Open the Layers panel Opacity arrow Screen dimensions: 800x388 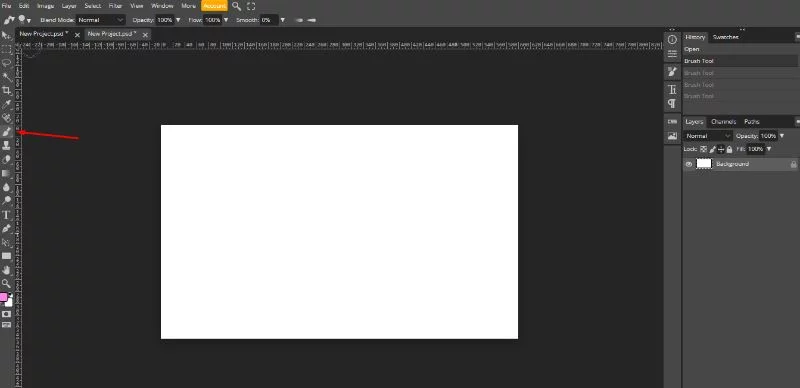782,136
